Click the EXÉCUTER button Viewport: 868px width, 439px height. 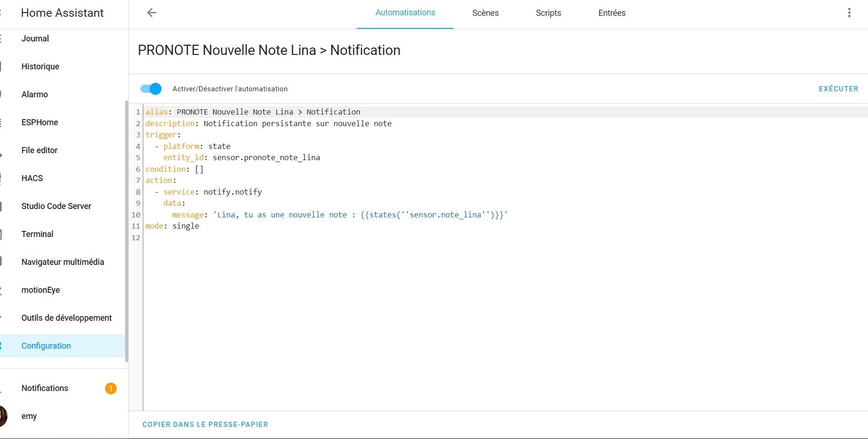click(838, 89)
